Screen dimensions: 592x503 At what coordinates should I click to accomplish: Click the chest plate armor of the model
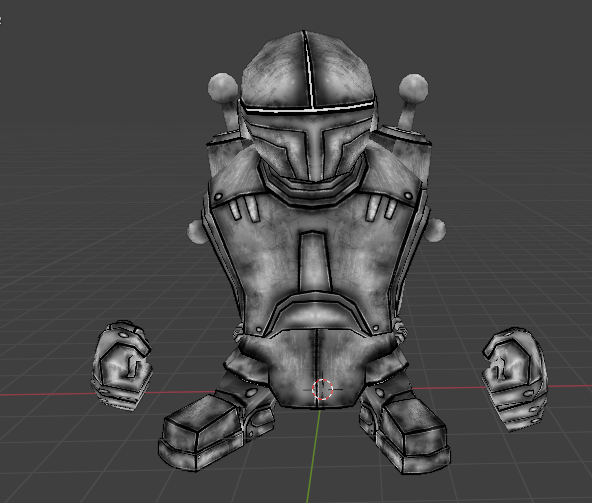tap(316, 261)
